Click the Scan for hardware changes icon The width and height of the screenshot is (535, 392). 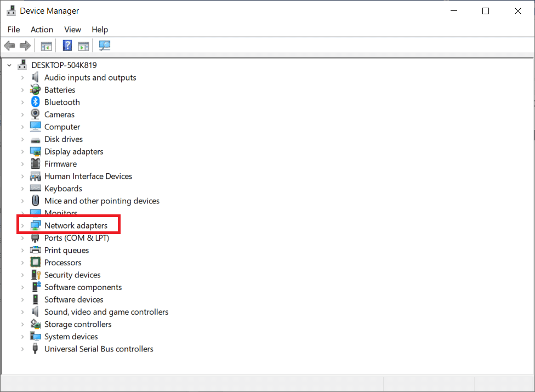coord(105,46)
